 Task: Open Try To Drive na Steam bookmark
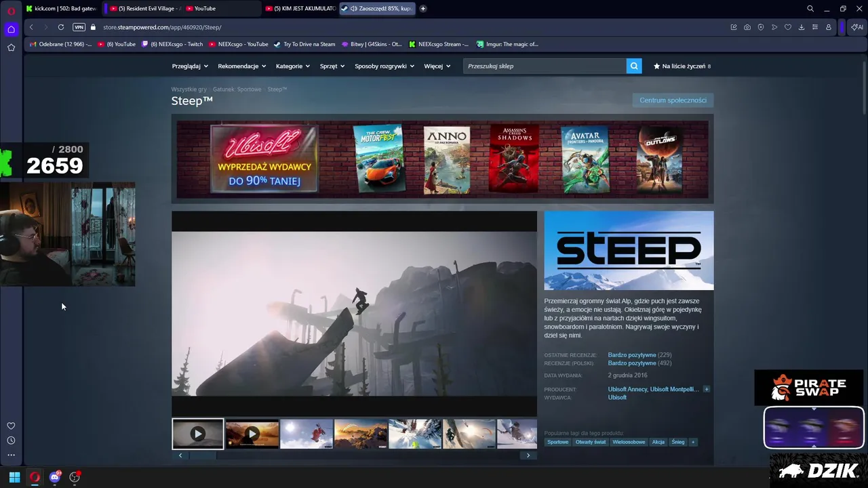pos(304,44)
